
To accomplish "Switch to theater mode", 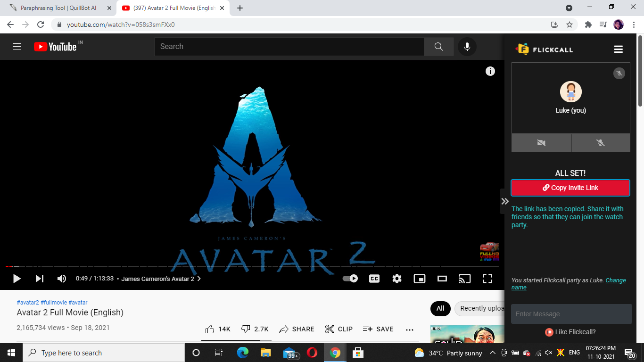I will point(442,279).
